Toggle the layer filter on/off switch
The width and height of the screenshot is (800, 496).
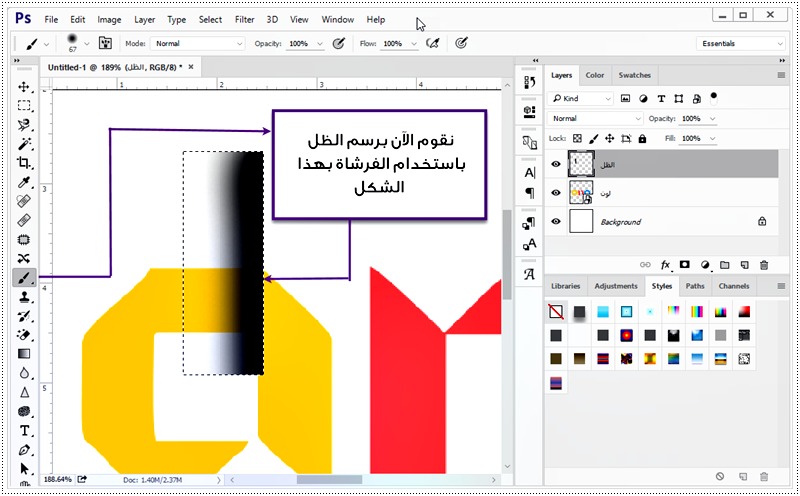(713, 98)
